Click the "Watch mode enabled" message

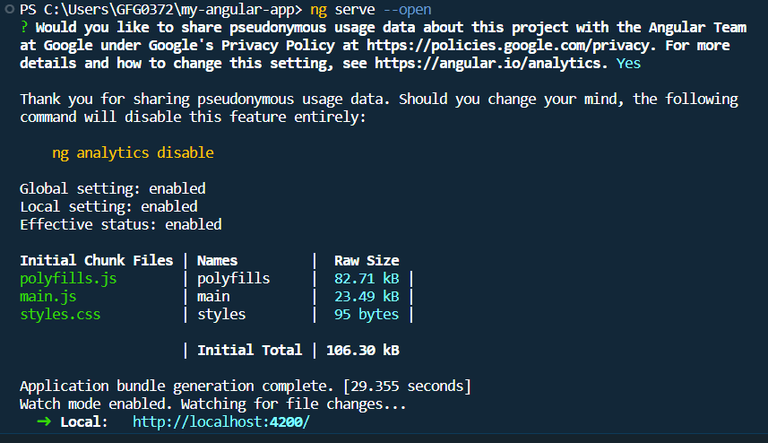click(213, 404)
